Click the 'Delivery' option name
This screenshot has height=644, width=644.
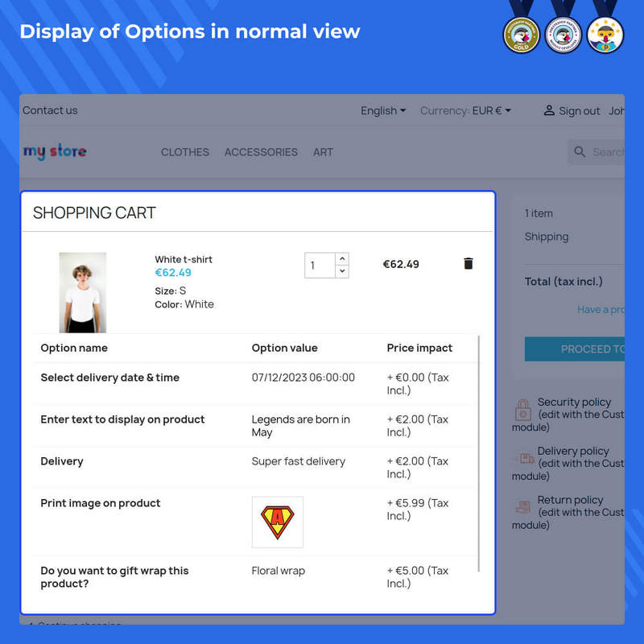tap(62, 461)
